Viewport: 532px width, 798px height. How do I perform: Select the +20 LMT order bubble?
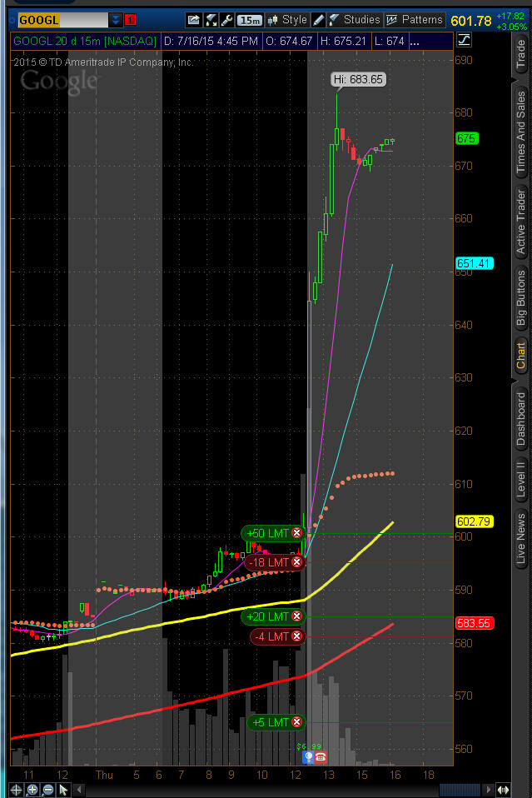click(x=273, y=616)
